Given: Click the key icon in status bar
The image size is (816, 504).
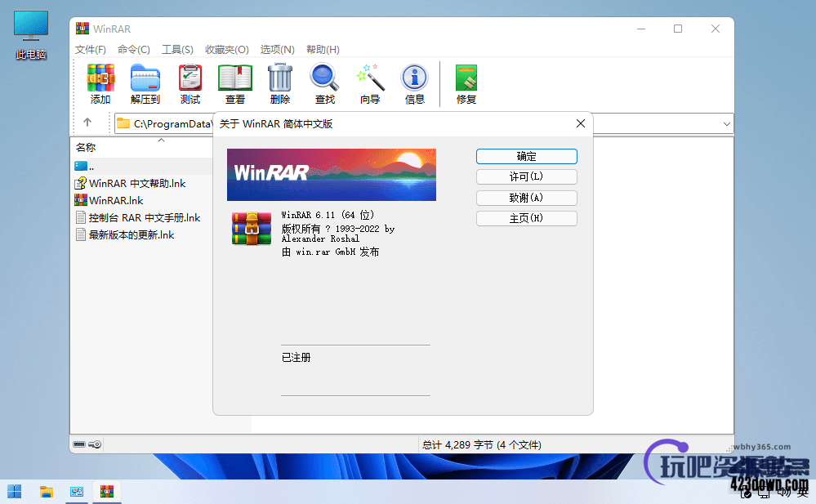Looking at the screenshot, I should pos(95,444).
